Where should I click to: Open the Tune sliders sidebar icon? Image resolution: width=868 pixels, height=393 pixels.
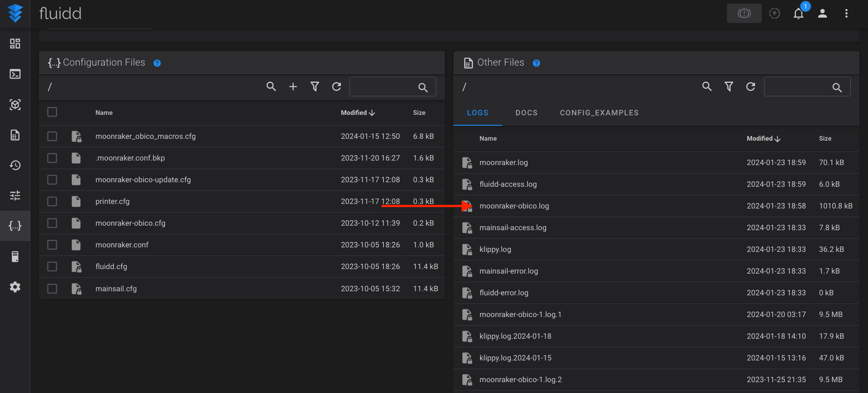tap(15, 195)
